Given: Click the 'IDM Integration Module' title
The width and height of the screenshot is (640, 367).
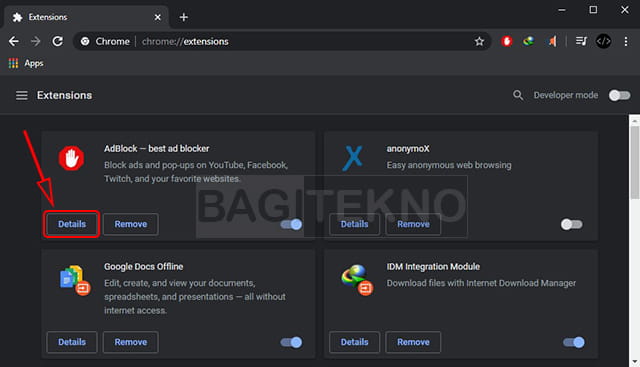Looking at the screenshot, I should tap(433, 267).
